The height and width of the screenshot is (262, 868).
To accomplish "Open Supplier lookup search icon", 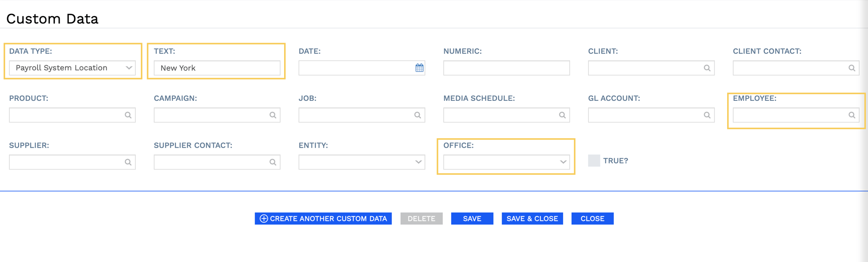I will (128, 162).
